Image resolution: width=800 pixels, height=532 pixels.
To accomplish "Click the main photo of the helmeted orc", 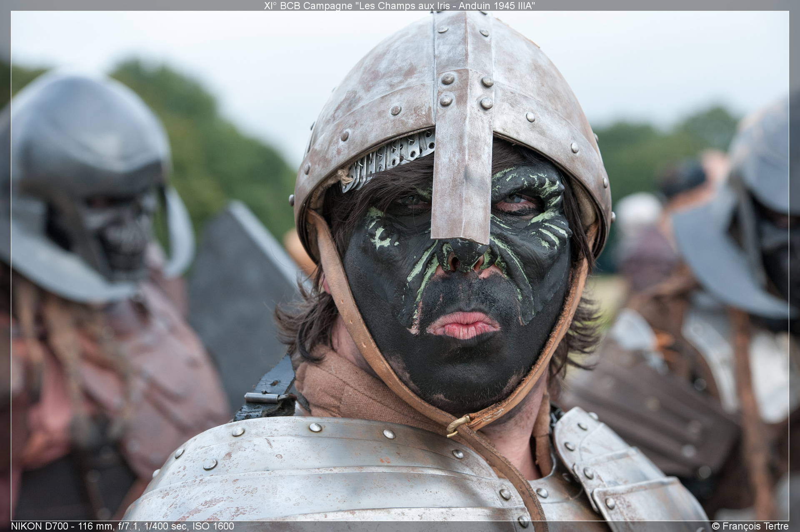I will (x=400, y=266).
